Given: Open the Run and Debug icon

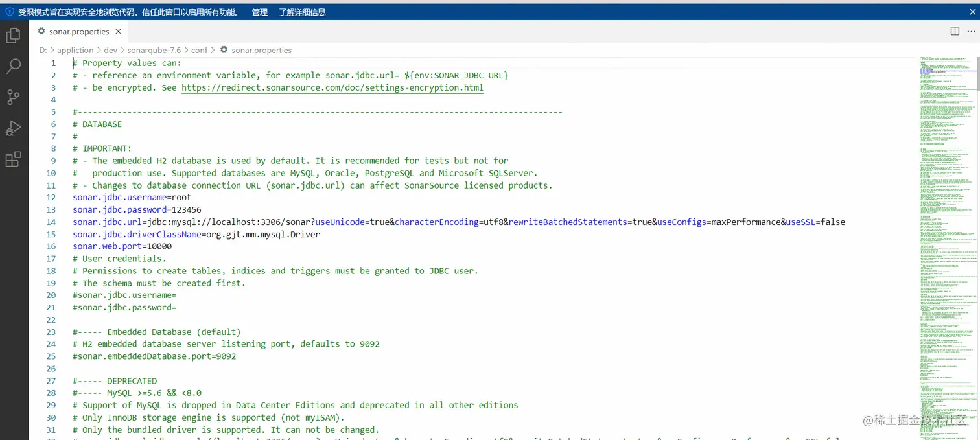Looking at the screenshot, I should (x=13, y=128).
